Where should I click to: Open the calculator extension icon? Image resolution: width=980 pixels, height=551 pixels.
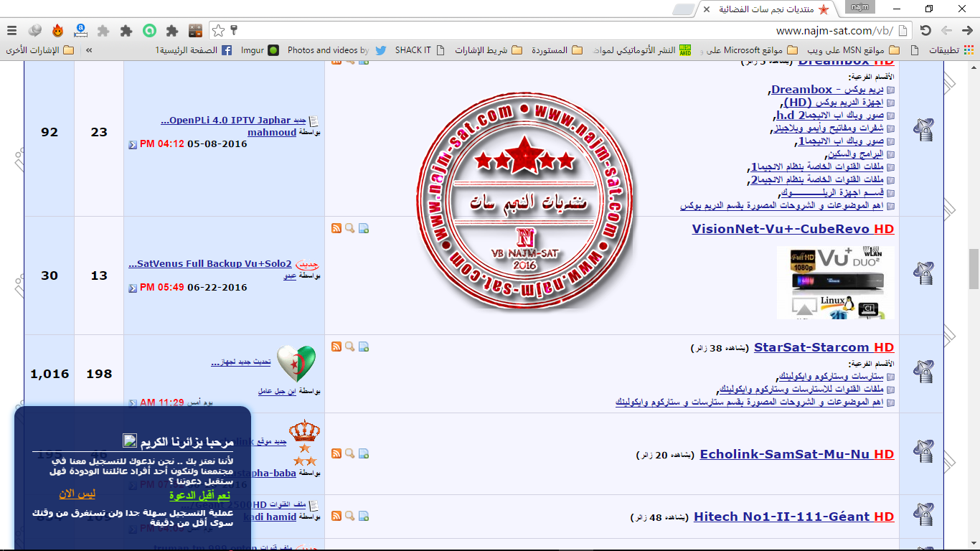tap(195, 31)
